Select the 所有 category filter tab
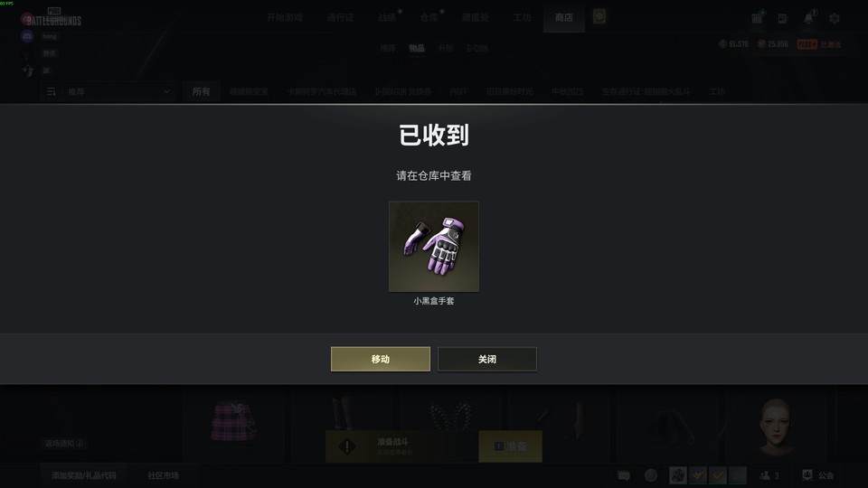The image size is (868, 488). pyautogui.click(x=201, y=92)
